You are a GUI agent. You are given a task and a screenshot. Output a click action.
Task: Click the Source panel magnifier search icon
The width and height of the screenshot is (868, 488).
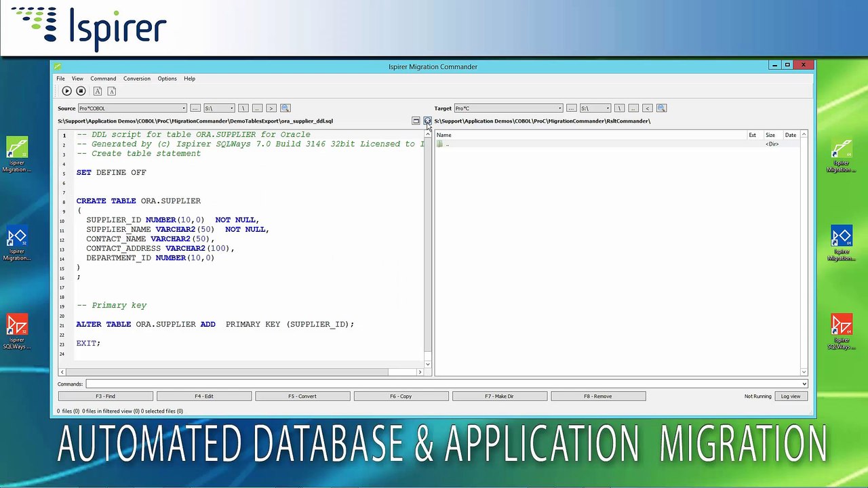click(x=285, y=108)
